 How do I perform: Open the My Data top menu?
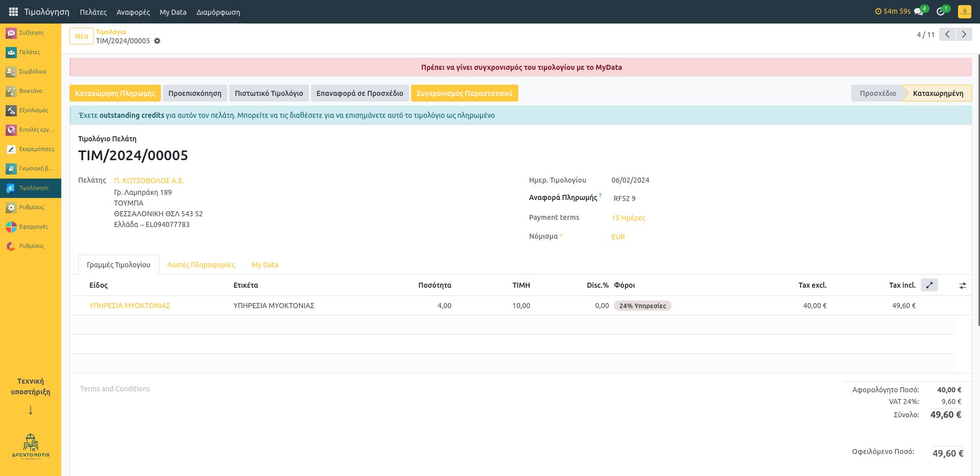(x=173, y=12)
